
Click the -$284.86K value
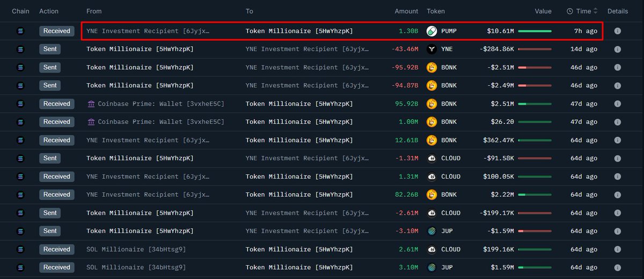(496, 49)
